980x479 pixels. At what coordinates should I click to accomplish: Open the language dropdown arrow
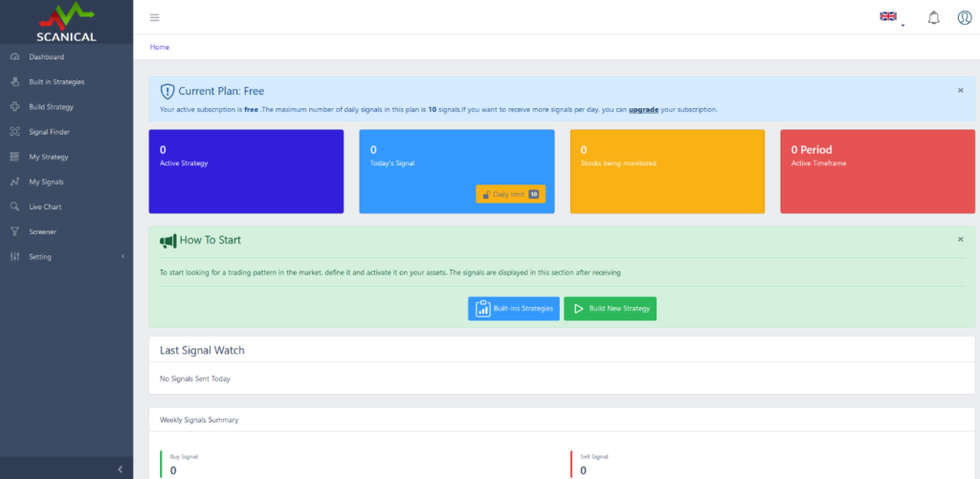[x=902, y=26]
